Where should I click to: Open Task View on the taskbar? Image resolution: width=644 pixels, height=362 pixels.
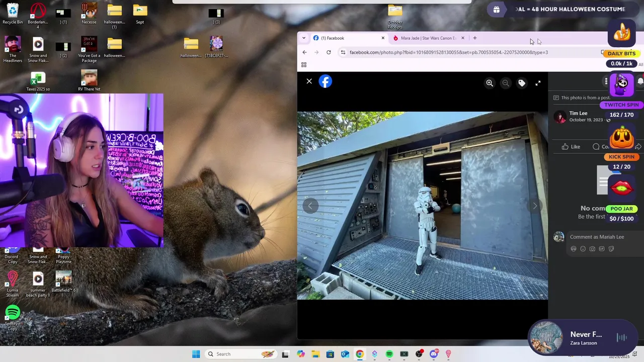285,354
